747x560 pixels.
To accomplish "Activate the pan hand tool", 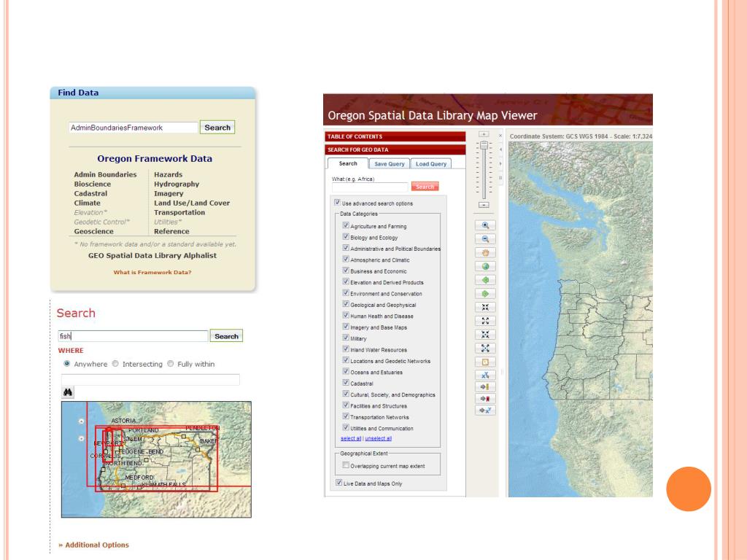I will coord(485,253).
